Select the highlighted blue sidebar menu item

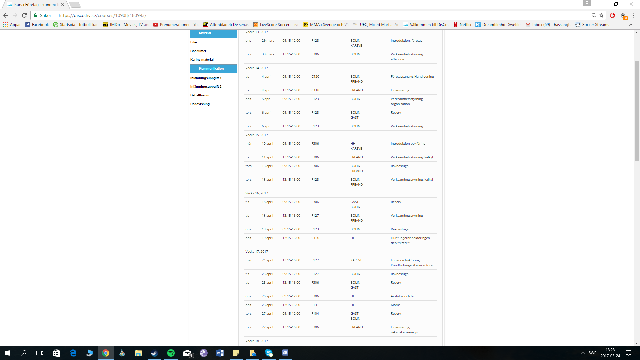click(213, 69)
